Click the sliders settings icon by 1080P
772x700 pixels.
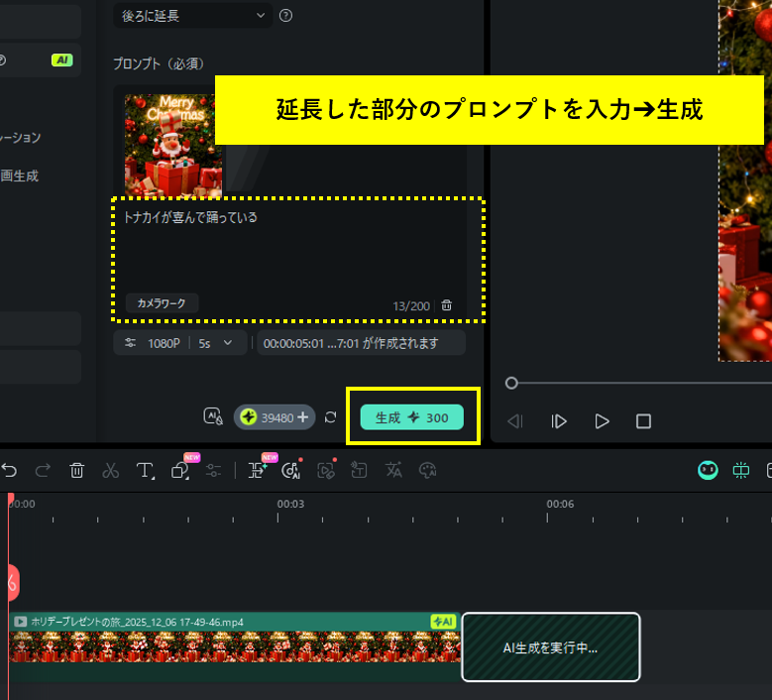[130, 343]
